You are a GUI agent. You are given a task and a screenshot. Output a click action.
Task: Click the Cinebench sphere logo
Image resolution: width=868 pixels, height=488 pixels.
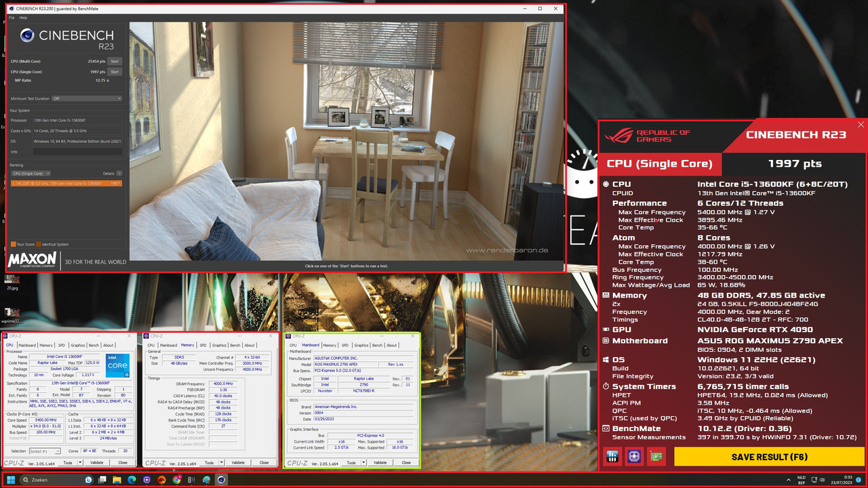click(x=27, y=35)
